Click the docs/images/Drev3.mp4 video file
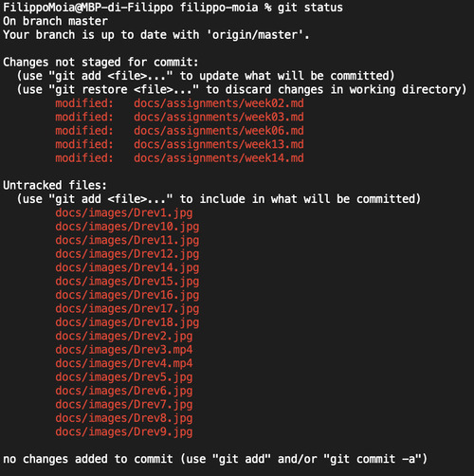This screenshot has width=474, height=476. (124, 350)
